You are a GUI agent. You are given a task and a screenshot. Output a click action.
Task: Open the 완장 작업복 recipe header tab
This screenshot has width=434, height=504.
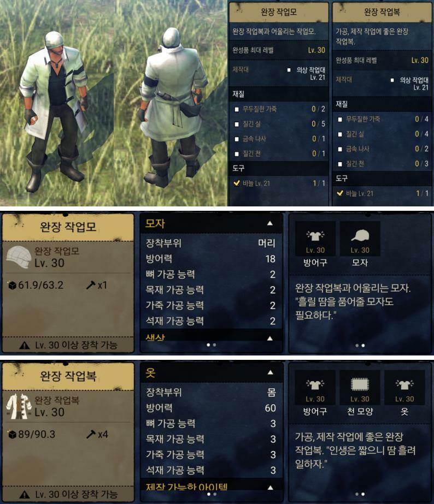382,12
